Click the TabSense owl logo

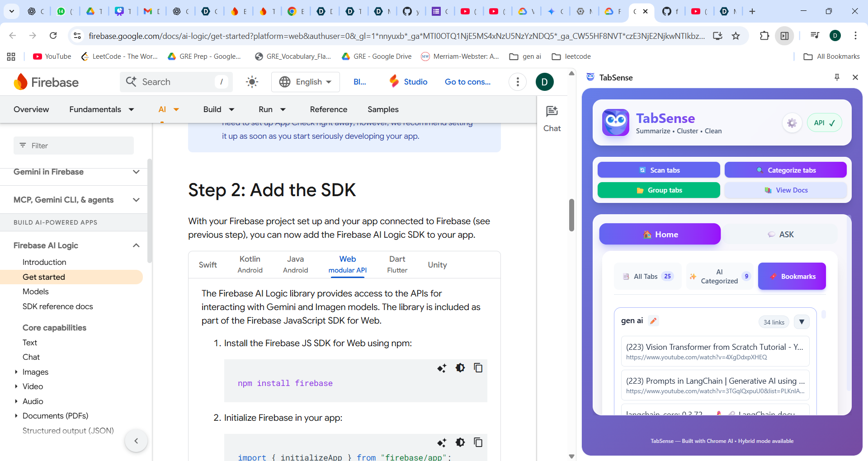tap(615, 122)
